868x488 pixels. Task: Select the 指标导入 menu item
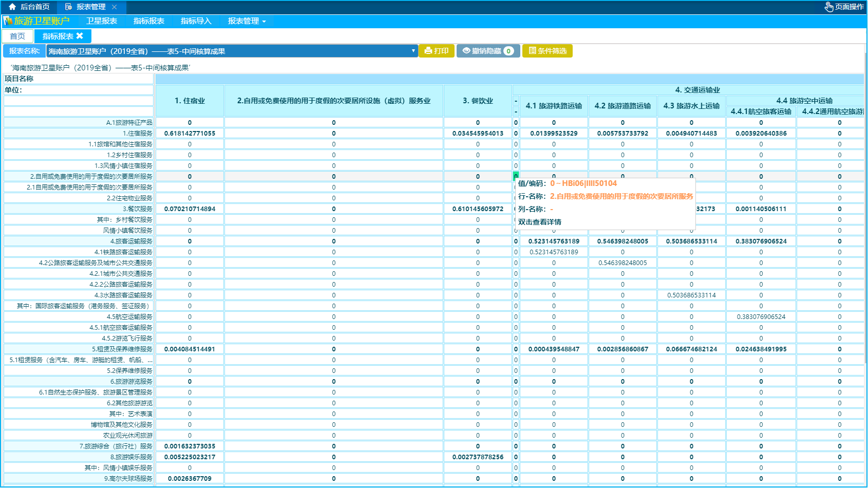(196, 21)
